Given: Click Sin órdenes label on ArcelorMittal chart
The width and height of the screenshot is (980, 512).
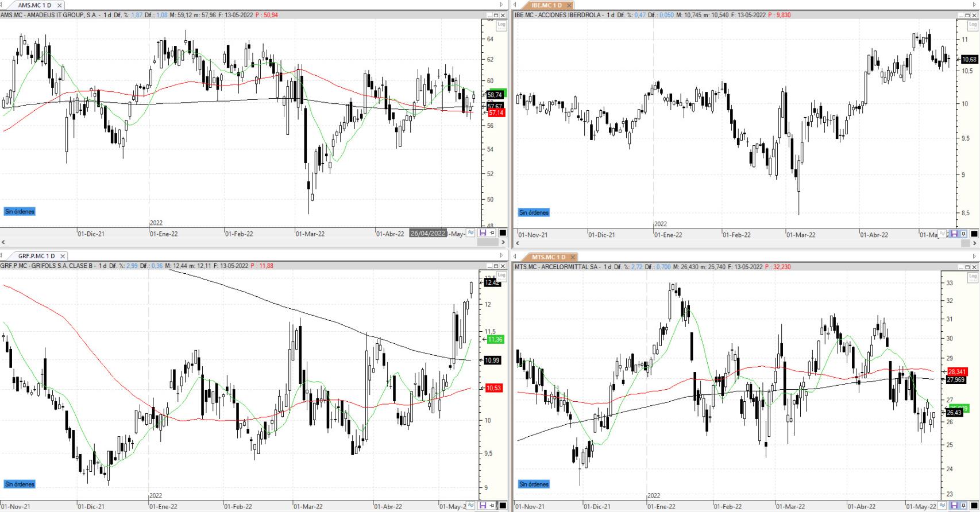Looking at the screenshot, I should point(534,484).
